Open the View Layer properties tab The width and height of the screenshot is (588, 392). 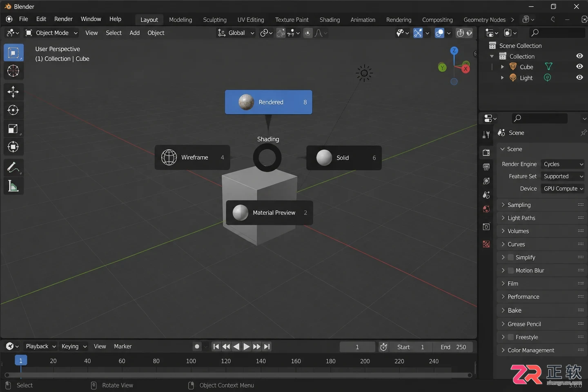click(486, 181)
